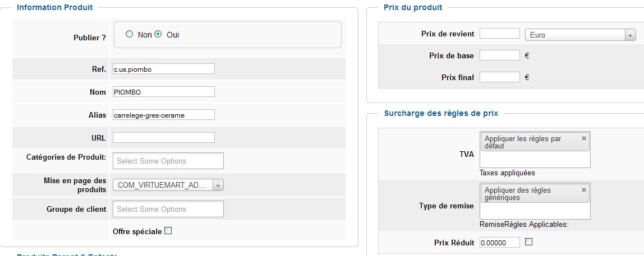The width and height of the screenshot is (644, 256).
Task: Open the Groupe de client selector
Action: point(168,209)
